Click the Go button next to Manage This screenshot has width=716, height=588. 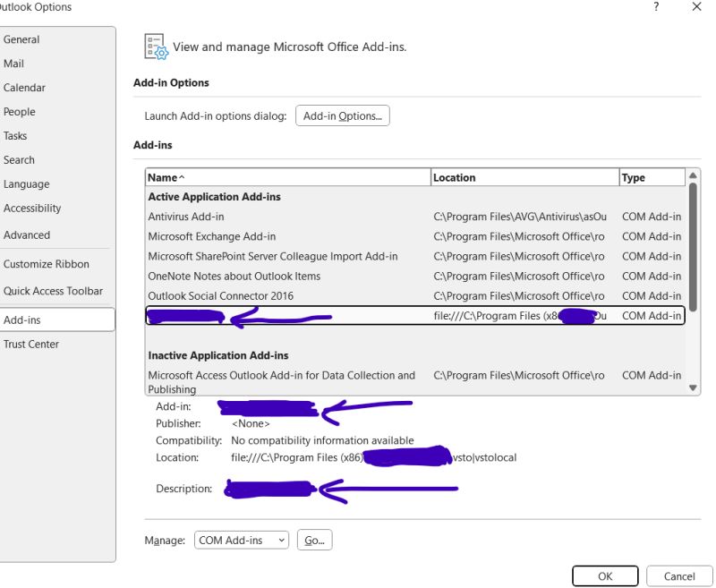(314, 540)
